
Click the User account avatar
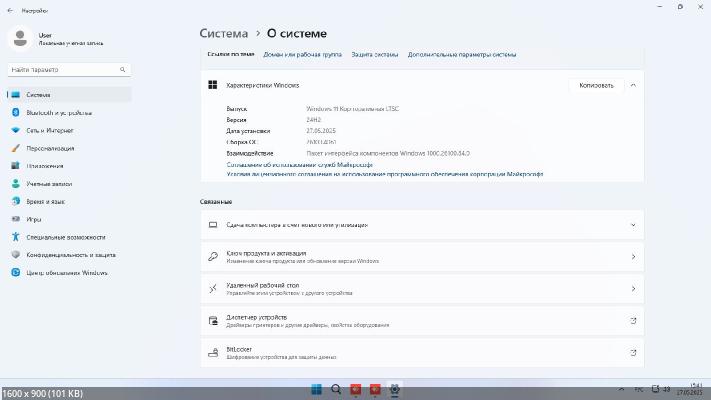click(x=20, y=39)
